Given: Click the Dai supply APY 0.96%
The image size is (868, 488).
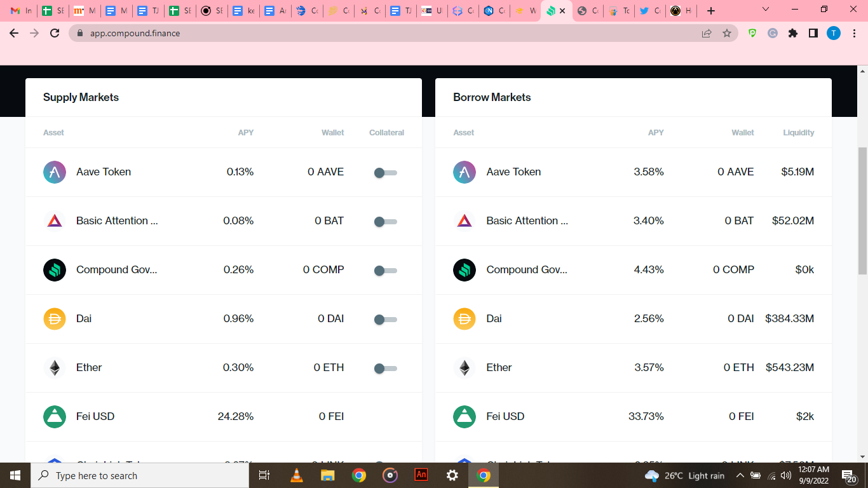Looking at the screenshot, I should click(238, 319).
